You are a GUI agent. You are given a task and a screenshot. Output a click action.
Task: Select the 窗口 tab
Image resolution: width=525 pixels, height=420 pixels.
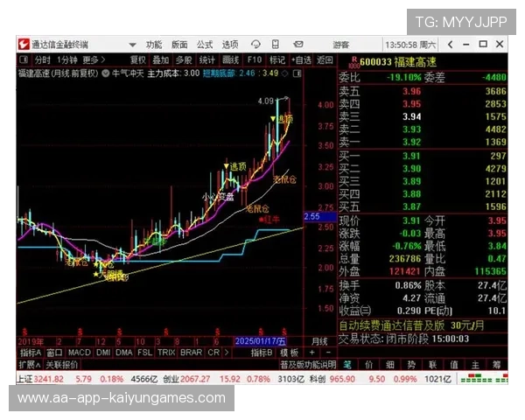(x=54, y=353)
